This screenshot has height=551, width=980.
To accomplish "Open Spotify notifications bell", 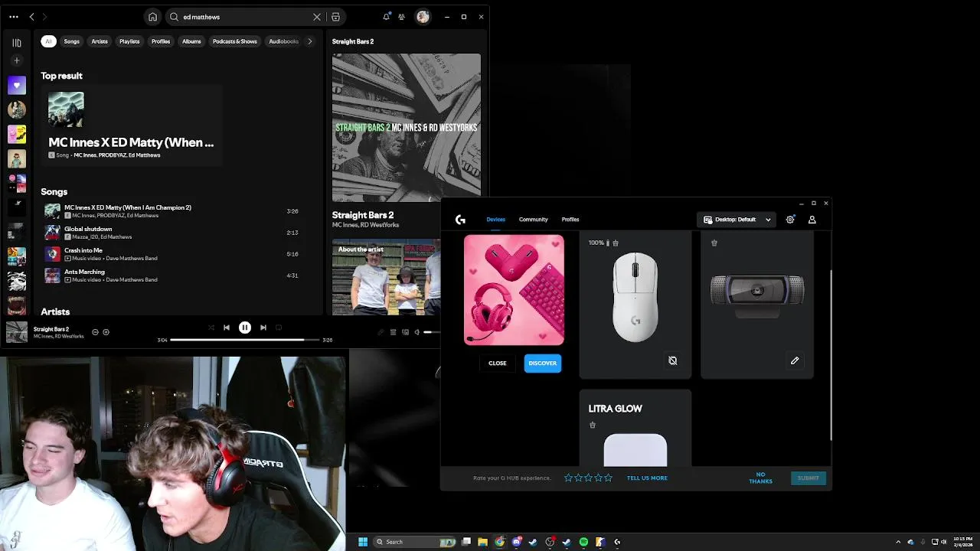I will coord(386,17).
